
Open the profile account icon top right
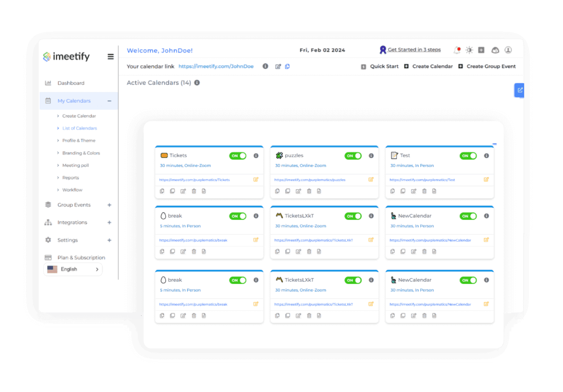tap(508, 49)
